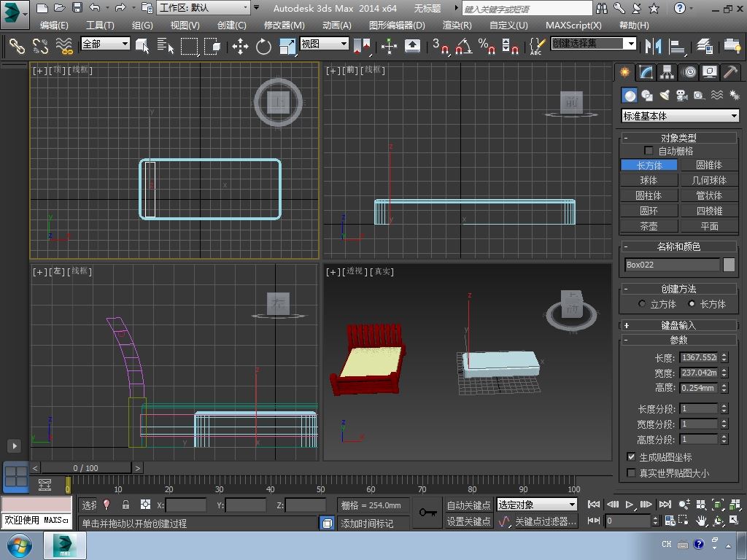Enable the 自动栅格 checkbox
Screen dimensions: 747x560
(649, 151)
